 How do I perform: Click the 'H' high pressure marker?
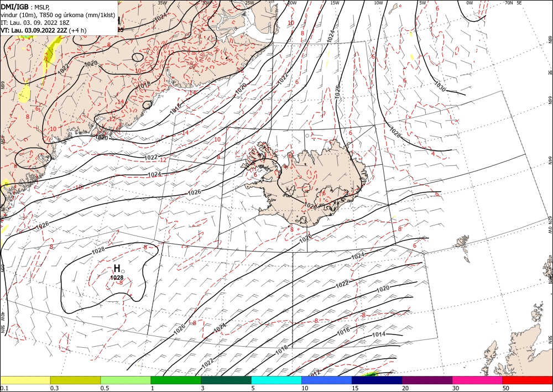point(117,269)
